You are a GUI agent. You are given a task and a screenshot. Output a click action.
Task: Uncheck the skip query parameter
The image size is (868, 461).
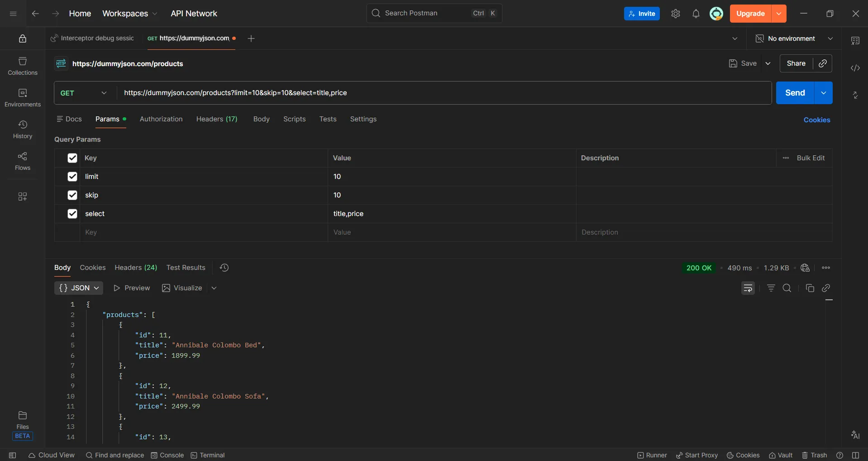[x=72, y=195]
